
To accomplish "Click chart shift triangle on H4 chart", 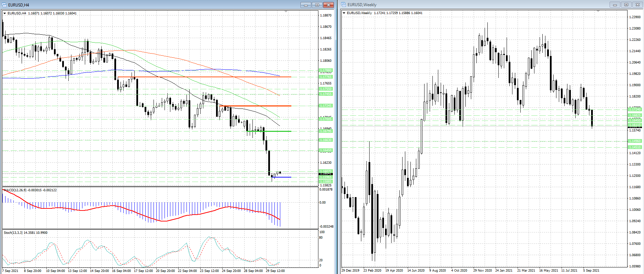I will 286,12.
